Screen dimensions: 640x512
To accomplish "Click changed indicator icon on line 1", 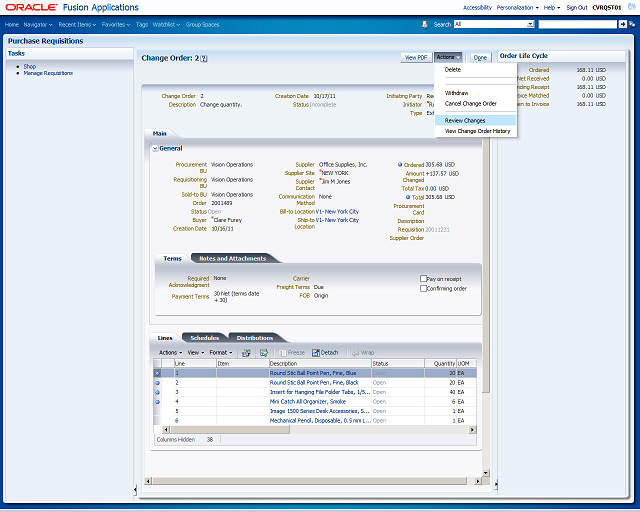I will [x=157, y=373].
